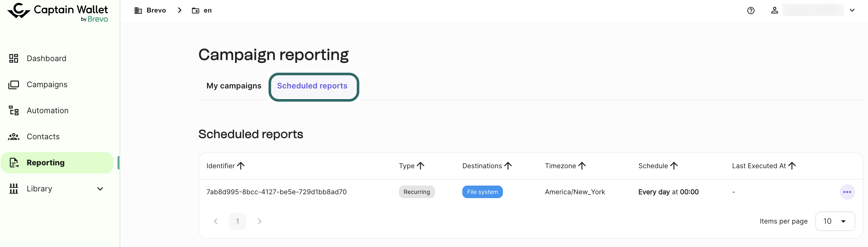Switch to the My campaigns tab
The image size is (868, 247).
[233, 86]
